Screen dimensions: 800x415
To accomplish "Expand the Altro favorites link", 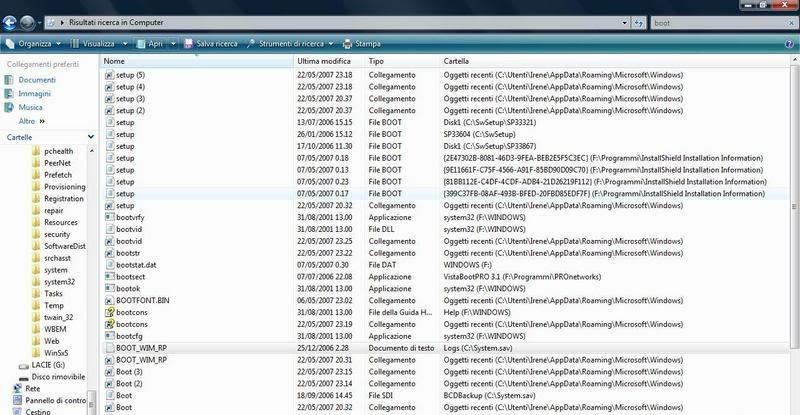I will tap(32, 121).
